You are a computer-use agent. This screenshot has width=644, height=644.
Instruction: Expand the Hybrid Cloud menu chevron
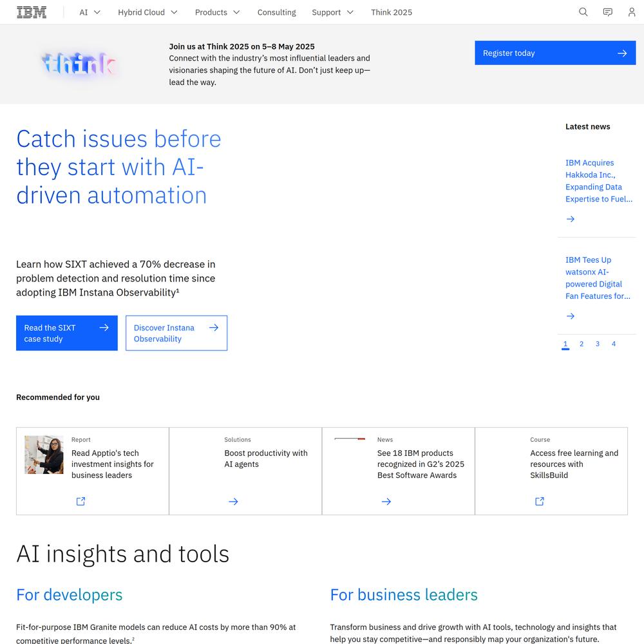point(174,12)
